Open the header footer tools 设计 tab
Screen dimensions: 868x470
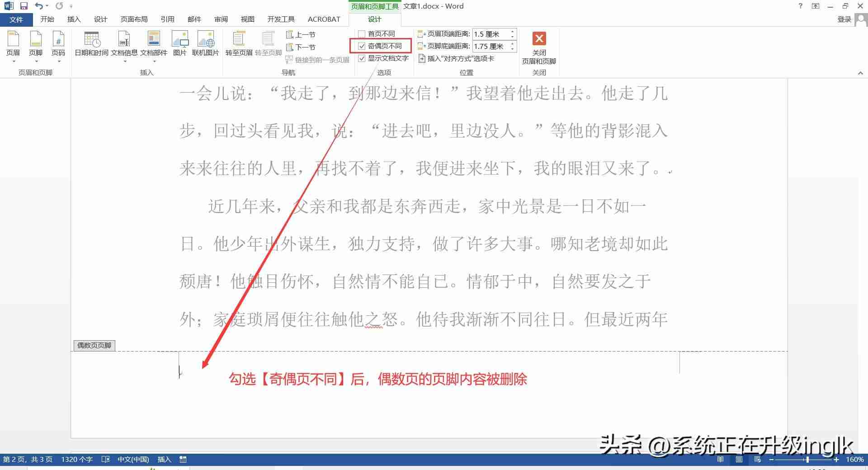tap(375, 19)
